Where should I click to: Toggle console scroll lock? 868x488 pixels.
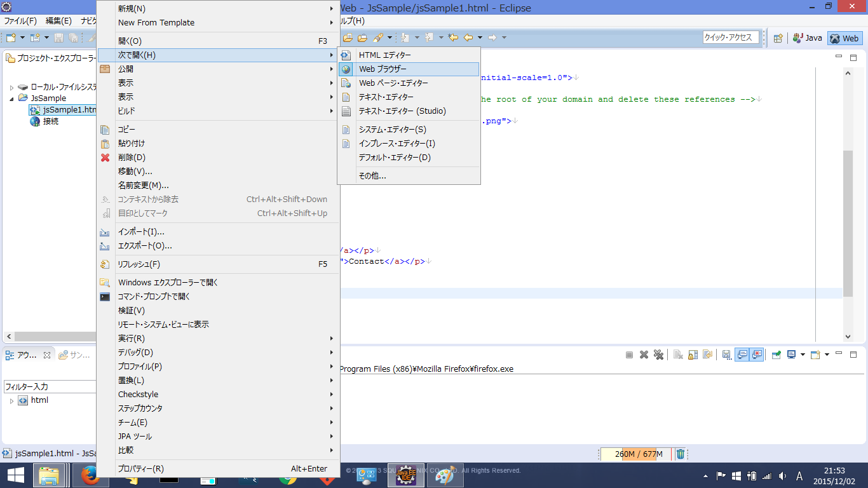[693, 355]
